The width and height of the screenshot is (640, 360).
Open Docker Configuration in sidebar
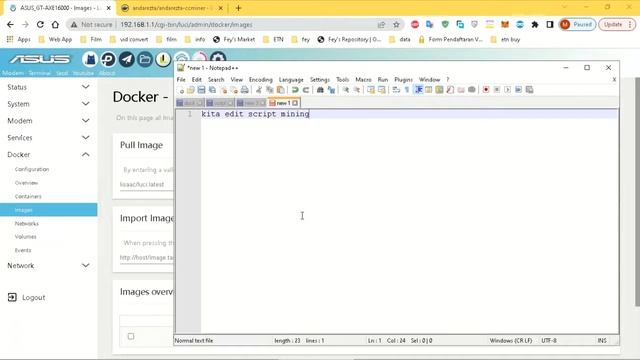[32, 169]
